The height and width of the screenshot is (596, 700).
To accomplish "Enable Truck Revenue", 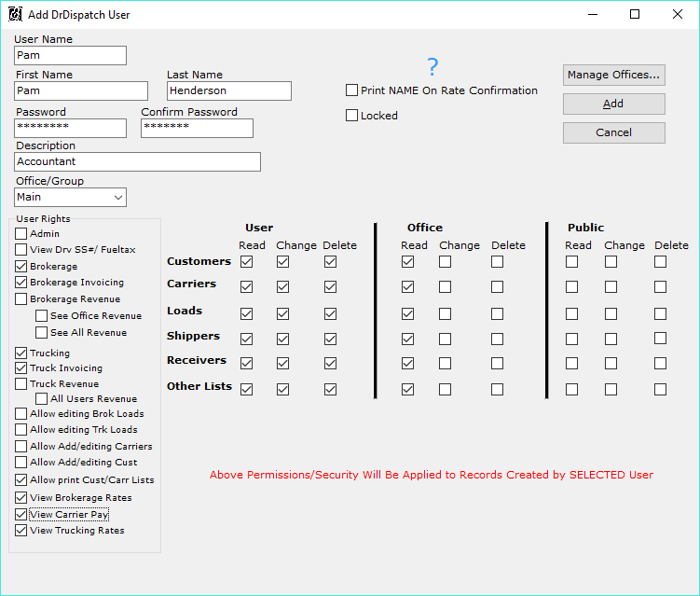I will tap(21, 383).
